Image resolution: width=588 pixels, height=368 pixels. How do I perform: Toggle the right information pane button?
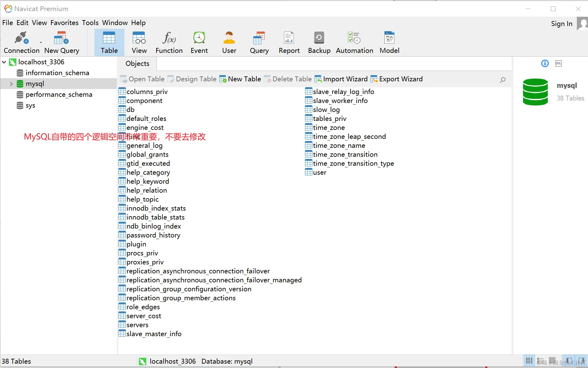[581, 361]
